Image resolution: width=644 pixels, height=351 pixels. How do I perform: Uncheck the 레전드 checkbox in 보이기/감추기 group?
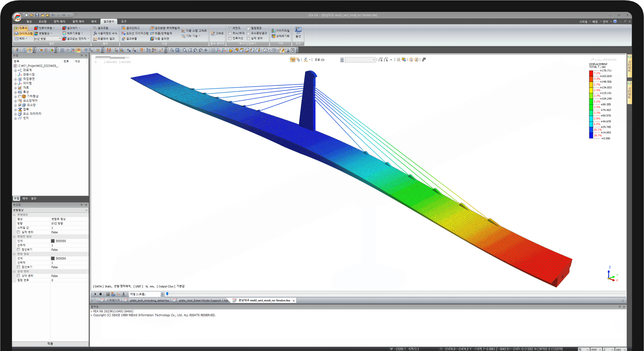(229, 28)
